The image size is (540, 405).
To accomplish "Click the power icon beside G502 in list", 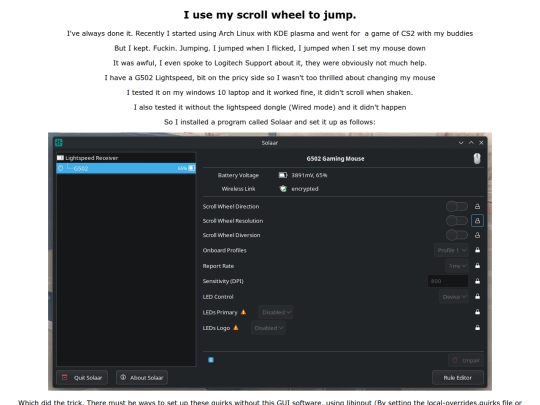I will click(x=61, y=168).
